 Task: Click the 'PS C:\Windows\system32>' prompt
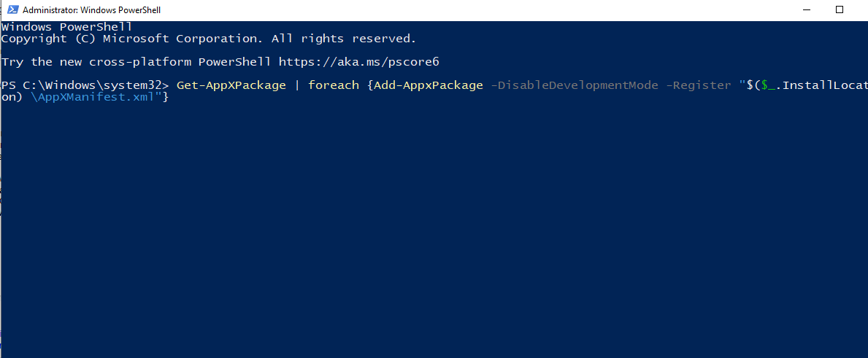click(x=85, y=85)
